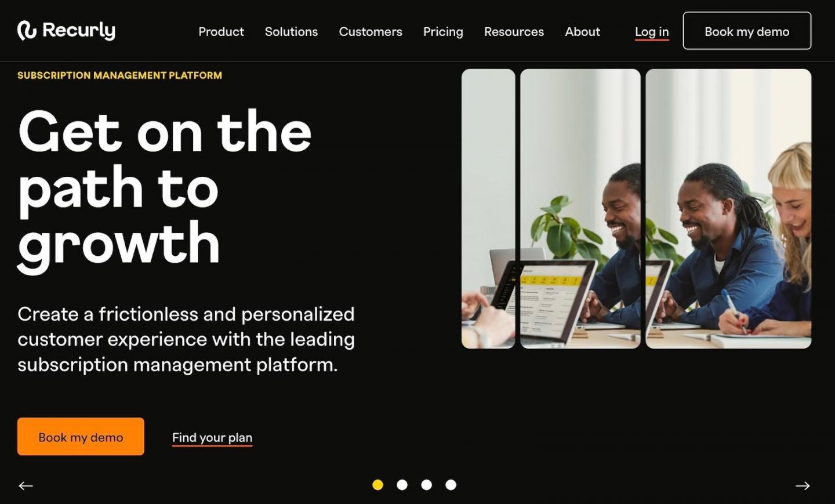The width and height of the screenshot is (835, 504).
Task: Go to previous slide with left arrow
Action: [x=26, y=486]
